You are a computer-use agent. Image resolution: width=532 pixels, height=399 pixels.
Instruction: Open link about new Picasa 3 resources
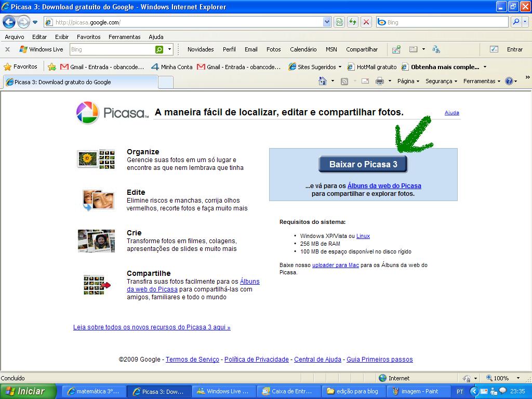[152, 327]
